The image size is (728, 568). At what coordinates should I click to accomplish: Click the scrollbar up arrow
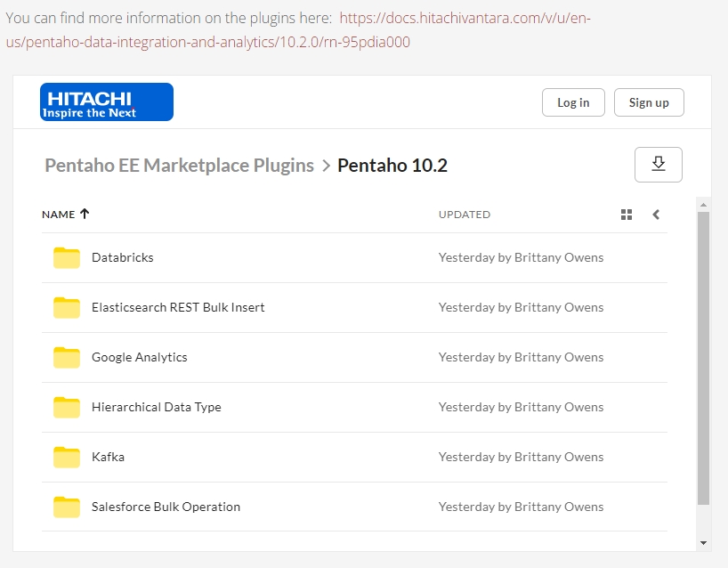point(703,205)
